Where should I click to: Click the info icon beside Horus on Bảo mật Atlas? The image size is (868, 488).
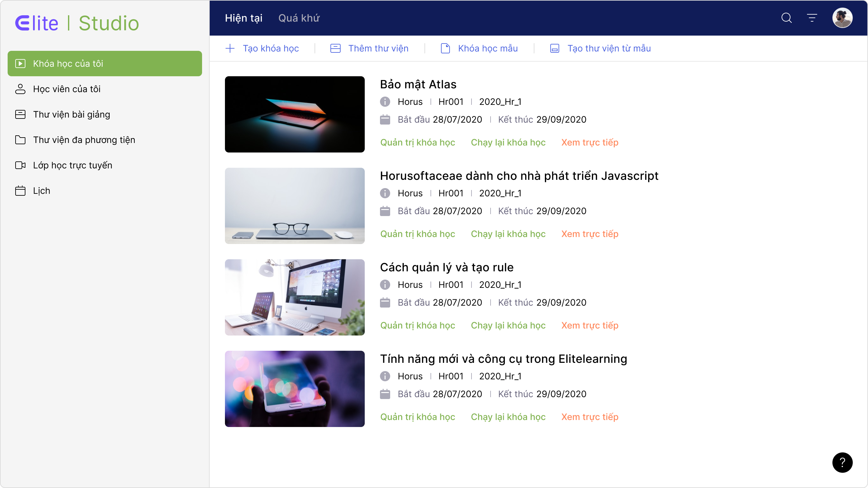coord(385,101)
